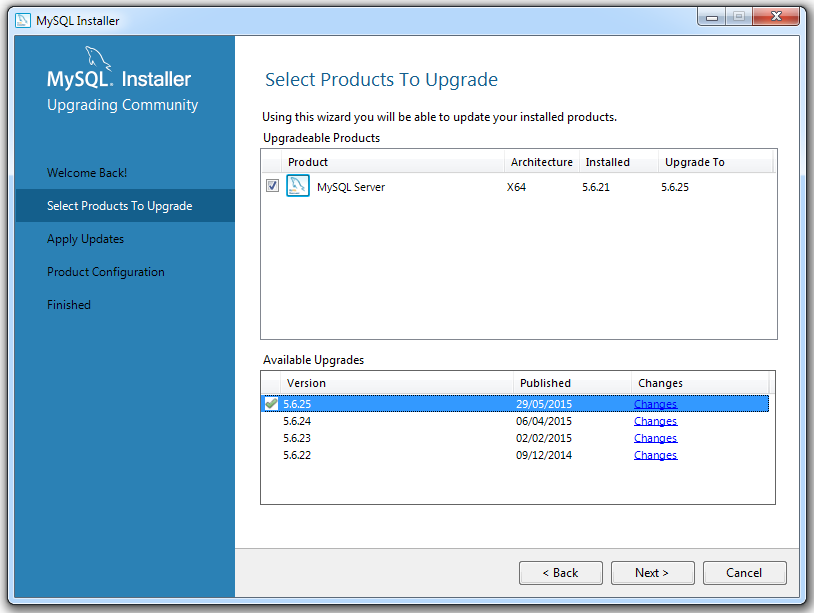Screen dimensions: 814x613
Task: Click published date 29/05/2015
Action: pos(544,404)
